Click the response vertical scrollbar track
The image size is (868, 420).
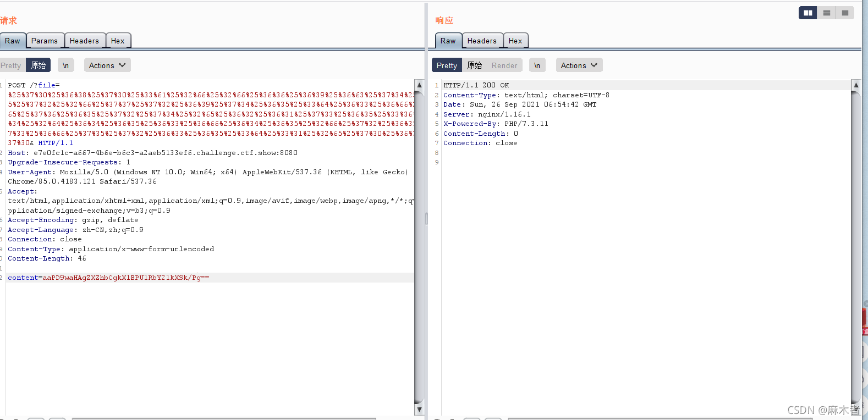coord(855,247)
